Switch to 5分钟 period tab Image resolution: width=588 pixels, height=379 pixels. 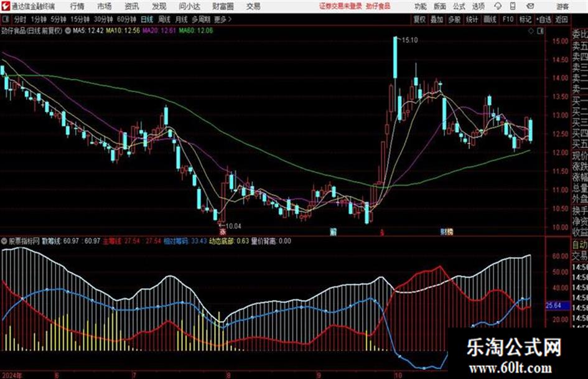pos(58,19)
